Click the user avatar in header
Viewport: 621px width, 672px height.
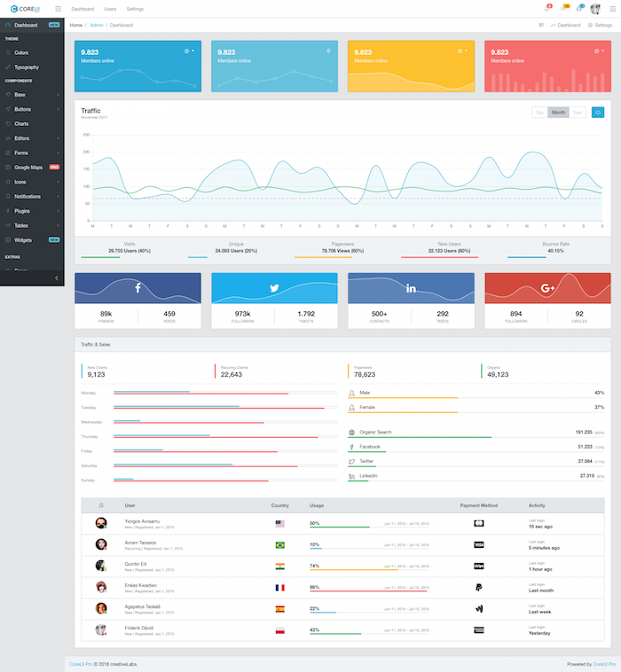pyautogui.click(x=595, y=9)
